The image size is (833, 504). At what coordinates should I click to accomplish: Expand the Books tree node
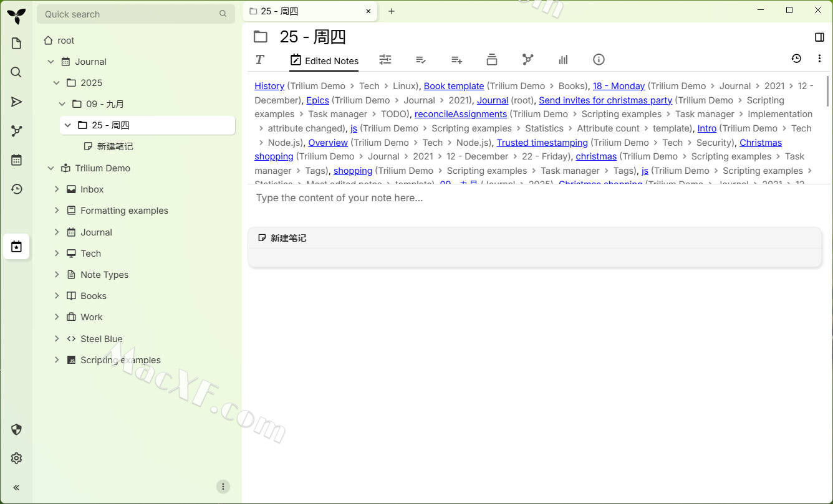(57, 296)
